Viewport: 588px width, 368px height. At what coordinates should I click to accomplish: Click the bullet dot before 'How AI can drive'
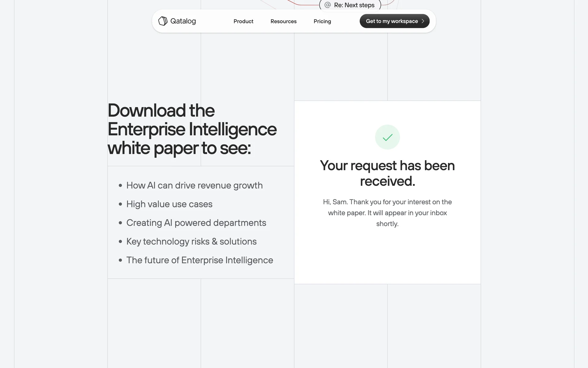click(x=120, y=186)
